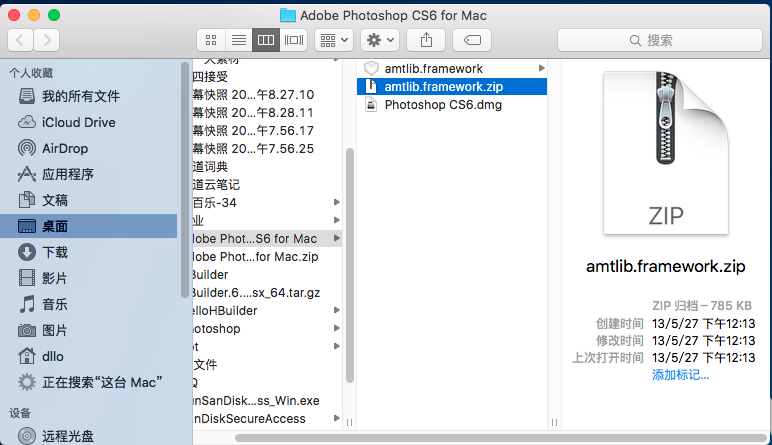Expand the otoshop folder arrow

[x=337, y=328]
